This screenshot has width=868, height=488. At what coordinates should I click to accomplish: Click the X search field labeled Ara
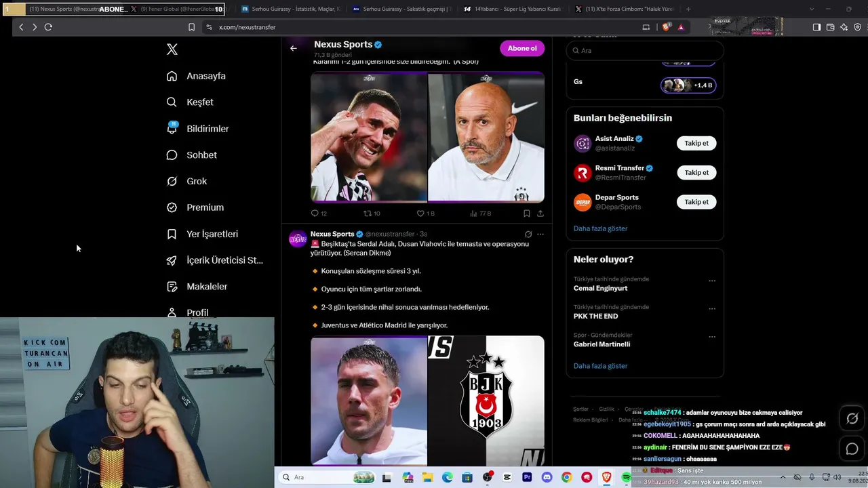click(645, 50)
